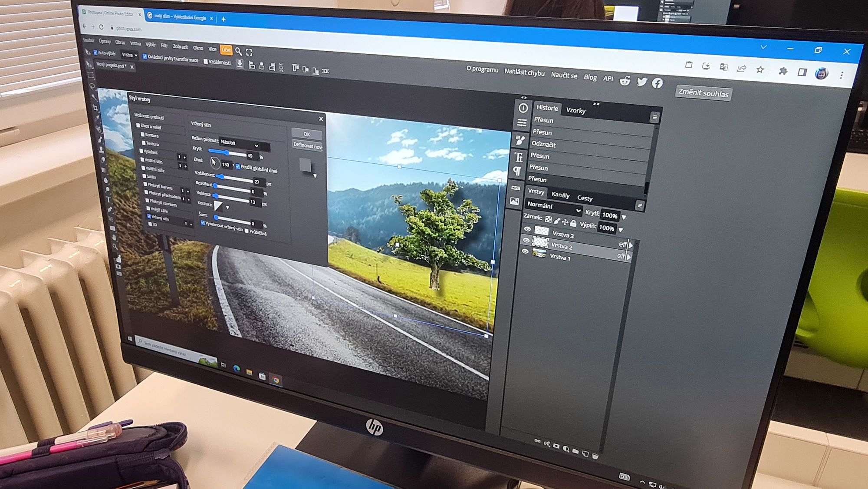Open the Character panel (Tt) icon
The height and width of the screenshot is (489, 868).
point(519,157)
